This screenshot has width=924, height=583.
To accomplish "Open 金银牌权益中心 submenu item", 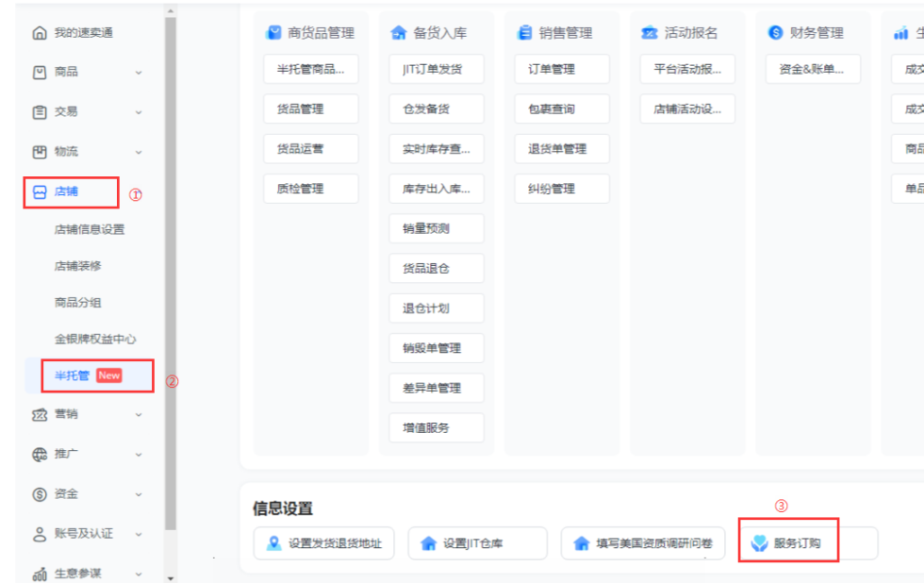I will tap(95, 339).
